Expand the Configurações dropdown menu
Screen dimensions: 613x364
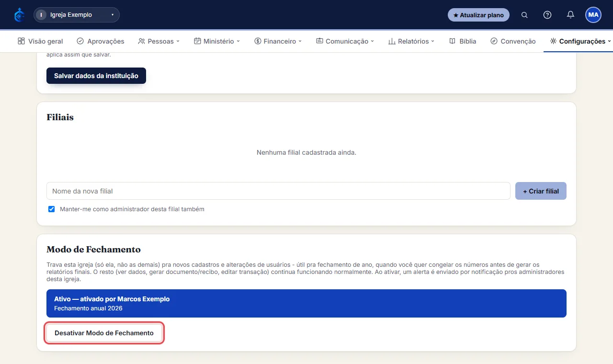[580, 41]
